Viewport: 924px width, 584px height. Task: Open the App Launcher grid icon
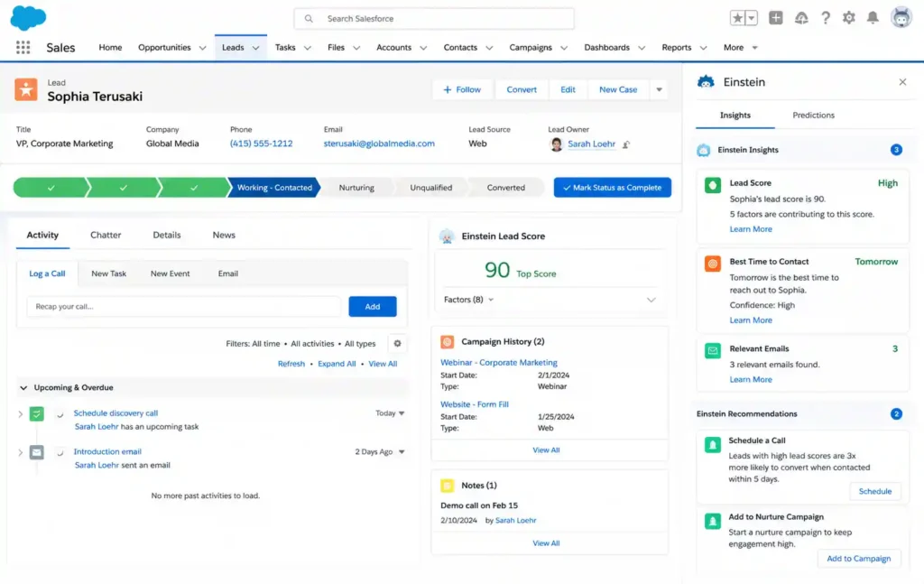point(23,47)
